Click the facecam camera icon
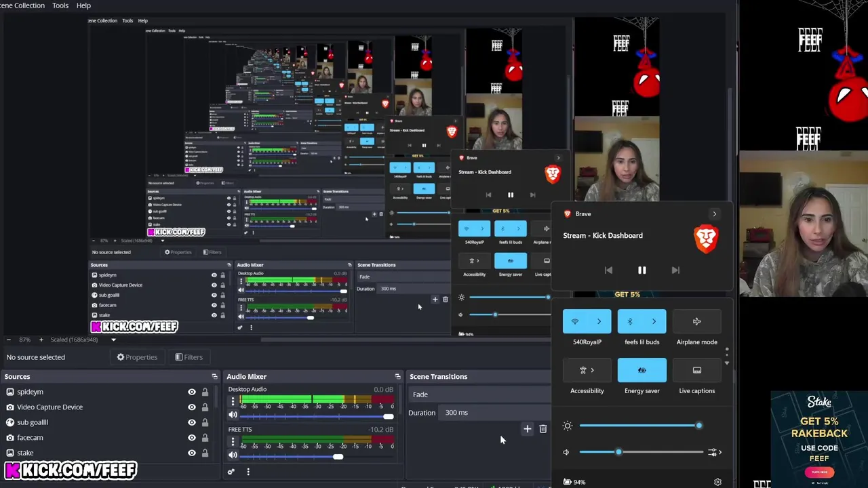The width and height of the screenshot is (868, 488). coord(10,438)
